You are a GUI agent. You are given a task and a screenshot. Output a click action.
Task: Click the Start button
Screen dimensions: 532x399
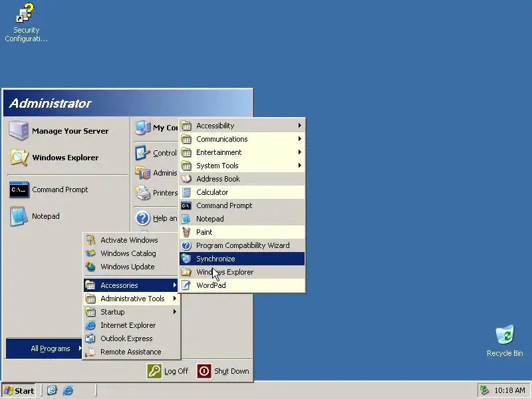click(19, 390)
